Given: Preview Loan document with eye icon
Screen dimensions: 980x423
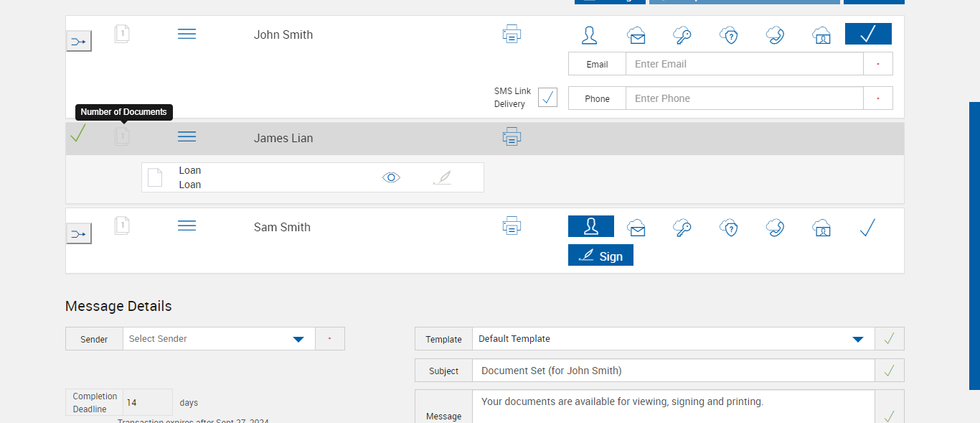Looking at the screenshot, I should [391, 177].
